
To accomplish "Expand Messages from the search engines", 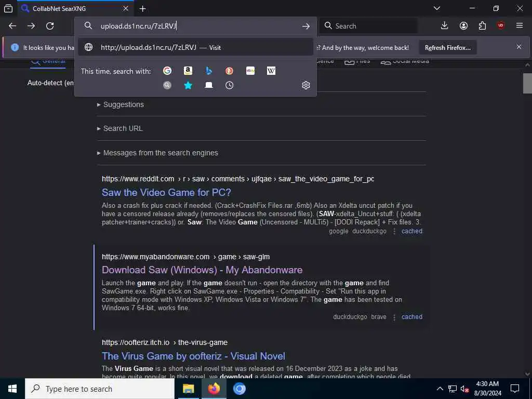I will (x=157, y=153).
